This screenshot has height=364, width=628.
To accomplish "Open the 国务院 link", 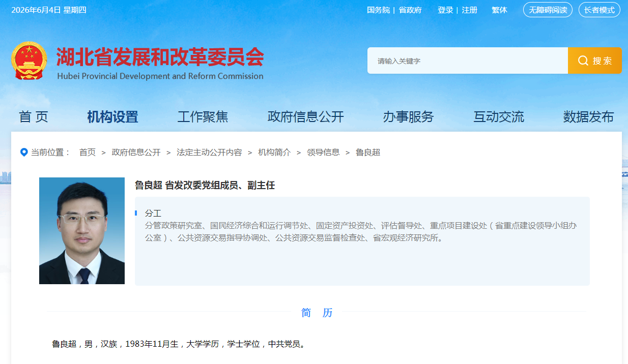I will pos(378,10).
